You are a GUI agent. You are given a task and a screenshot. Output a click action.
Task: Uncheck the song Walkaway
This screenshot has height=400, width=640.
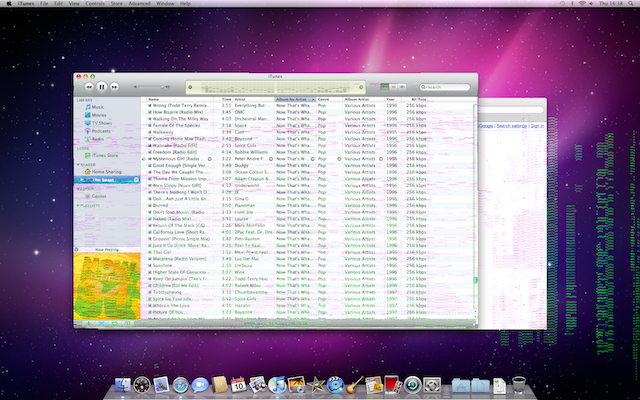point(150,132)
